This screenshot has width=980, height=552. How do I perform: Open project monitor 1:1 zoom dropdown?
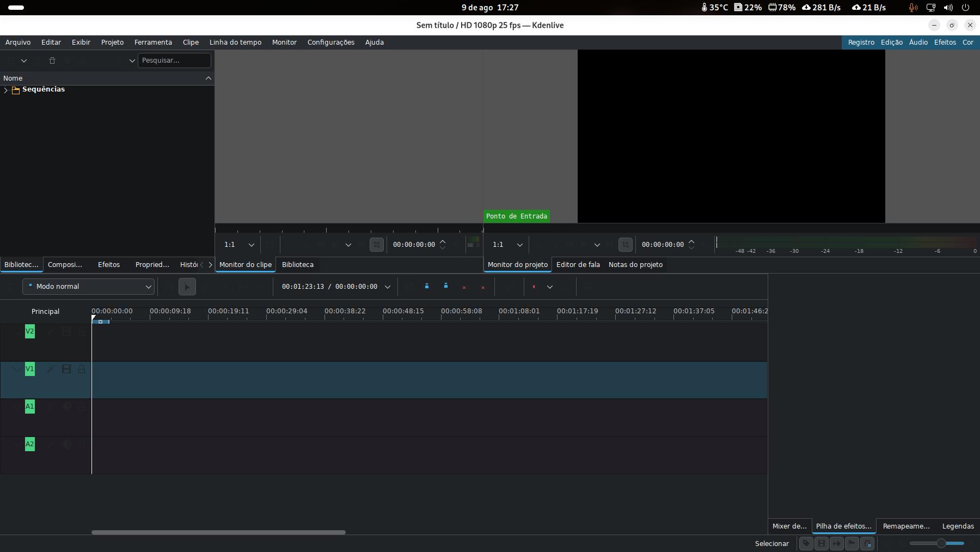click(506, 245)
